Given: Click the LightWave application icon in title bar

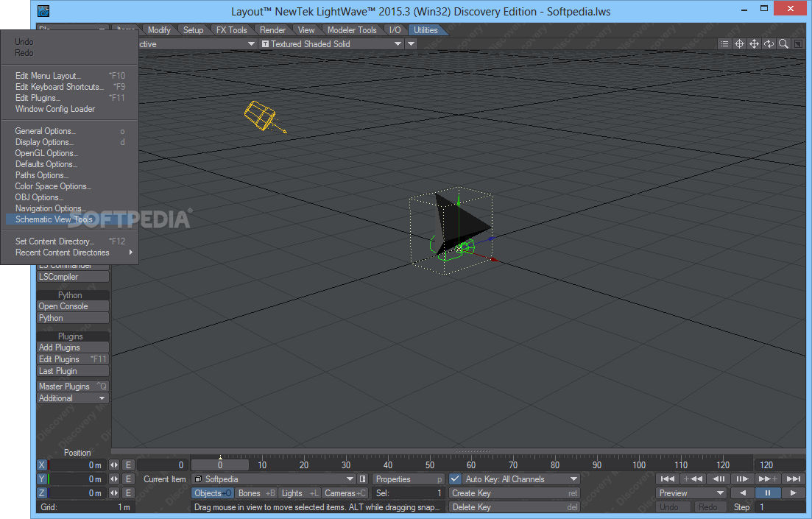Looking at the screenshot, I should point(43,11).
